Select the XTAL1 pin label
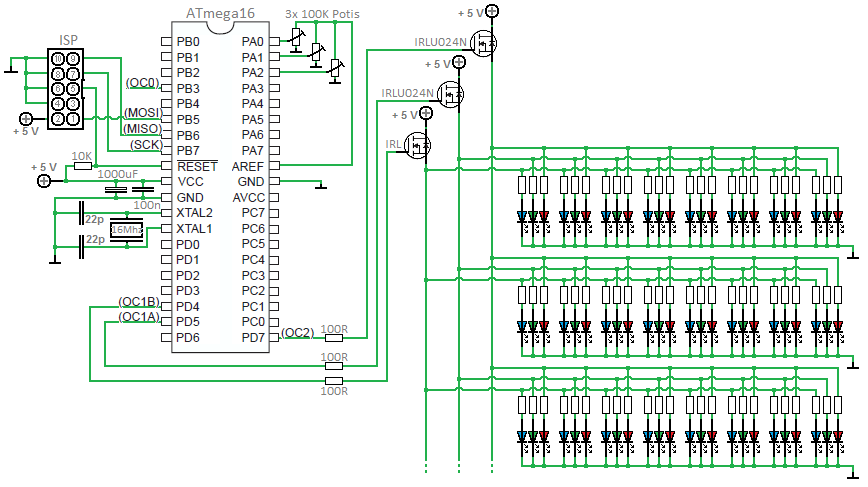Viewport: 868px width, 487px height. pos(194,229)
